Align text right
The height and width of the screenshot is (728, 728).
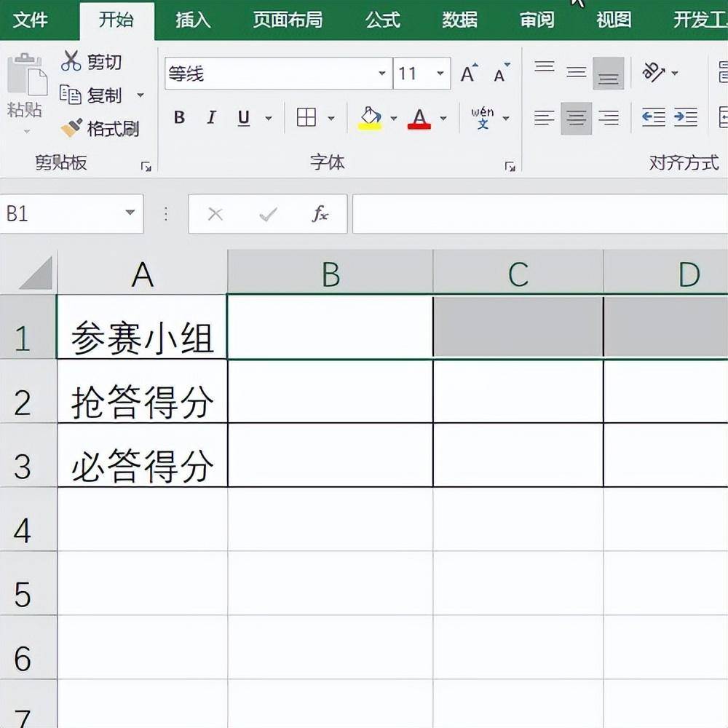click(x=608, y=118)
